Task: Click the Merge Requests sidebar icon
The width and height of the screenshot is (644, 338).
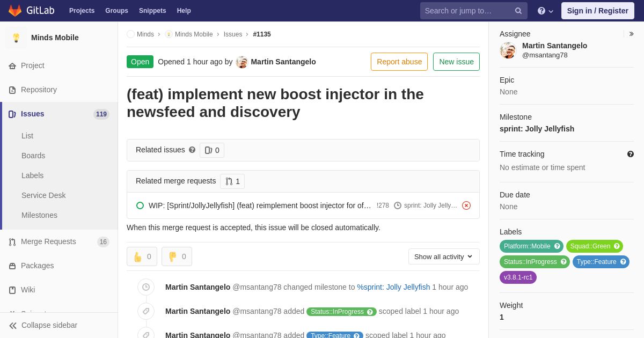Action: 12,242
